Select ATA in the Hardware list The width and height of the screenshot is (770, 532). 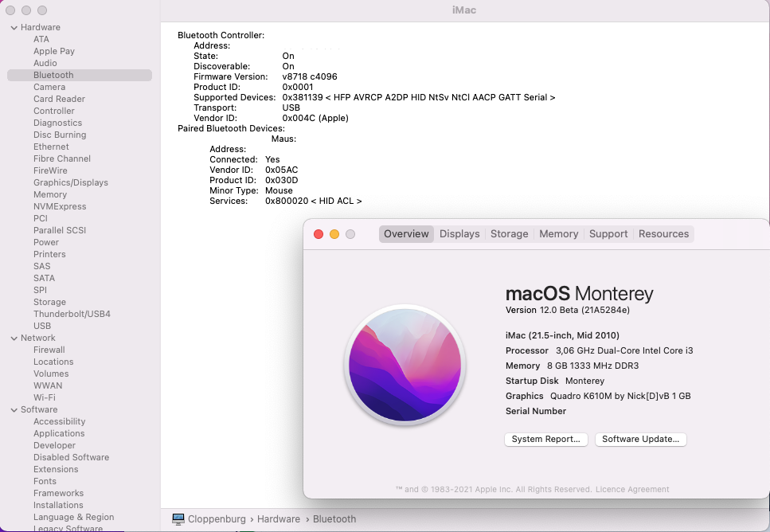coord(41,39)
